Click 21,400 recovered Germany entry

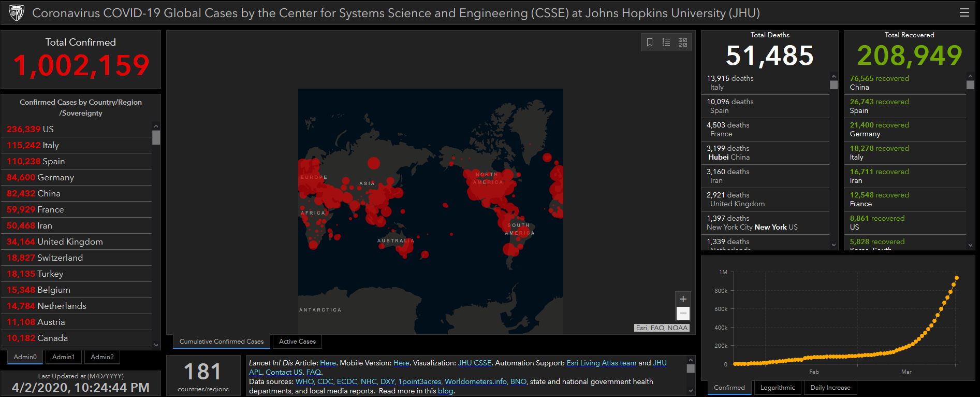[906, 130]
